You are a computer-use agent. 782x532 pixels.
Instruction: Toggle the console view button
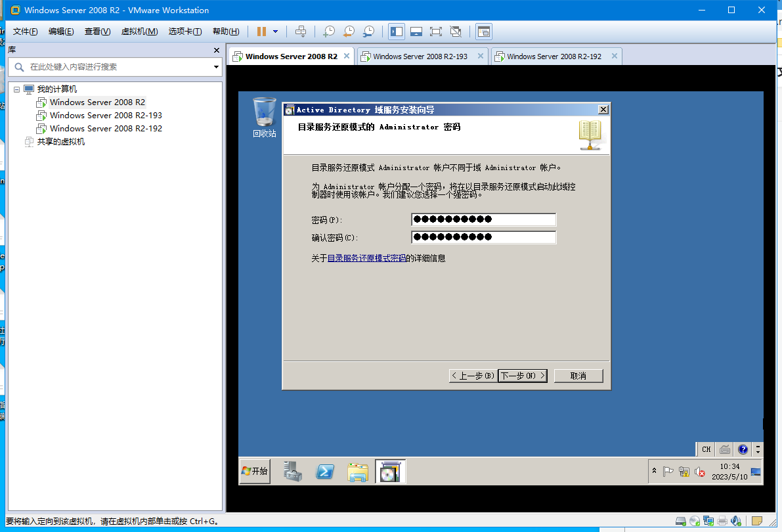coord(484,32)
